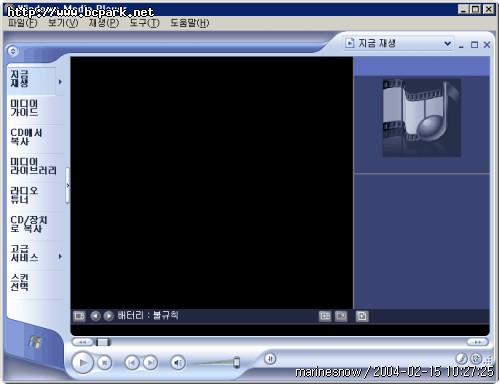This screenshot has height=384, width=500.
Task: Collapse the taskbar with the side handle
Action: 68,185
